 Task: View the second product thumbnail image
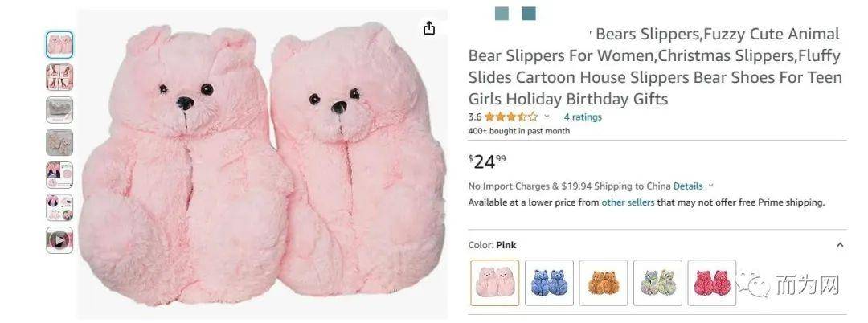(x=59, y=77)
